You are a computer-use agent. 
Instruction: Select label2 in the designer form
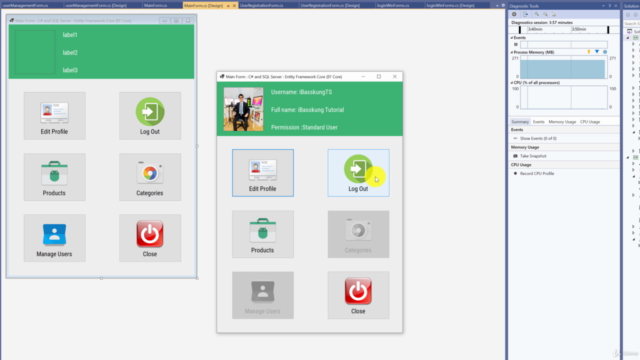(70, 53)
